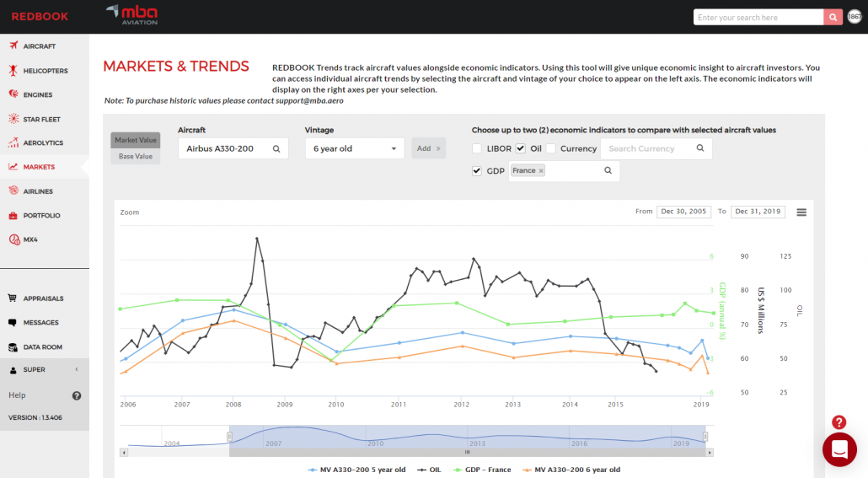Click the Markets trend icon
Viewport: 868px width, 478px height.
click(x=13, y=166)
